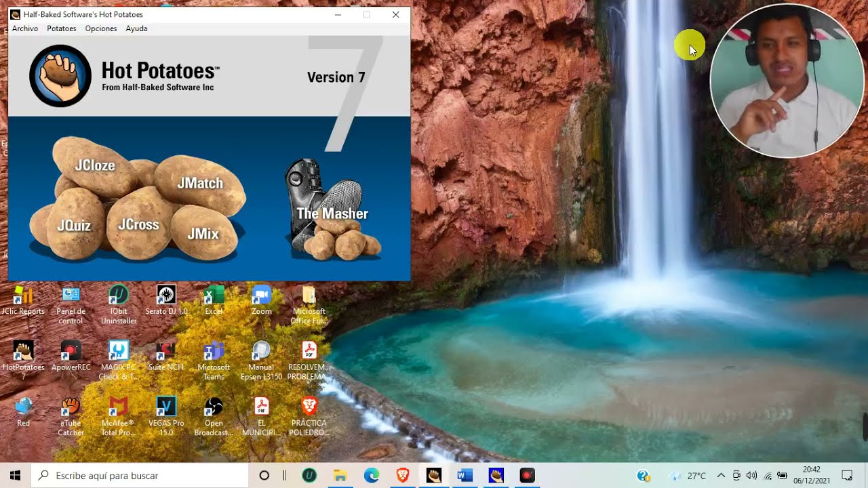Select the Panel de control desktop shortcut
The height and width of the screenshot is (488, 868).
(x=71, y=304)
